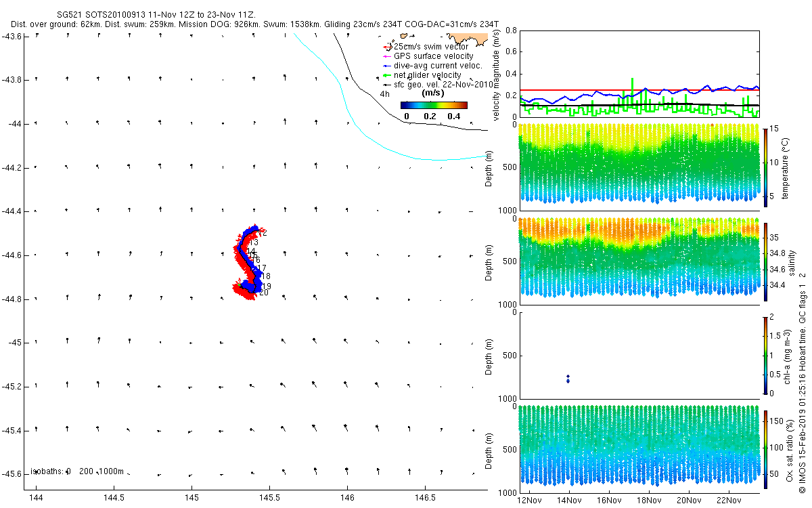Click the chl-a (mg m-3) colorbar
The width and height of the screenshot is (812, 508).
tap(765, 355)
